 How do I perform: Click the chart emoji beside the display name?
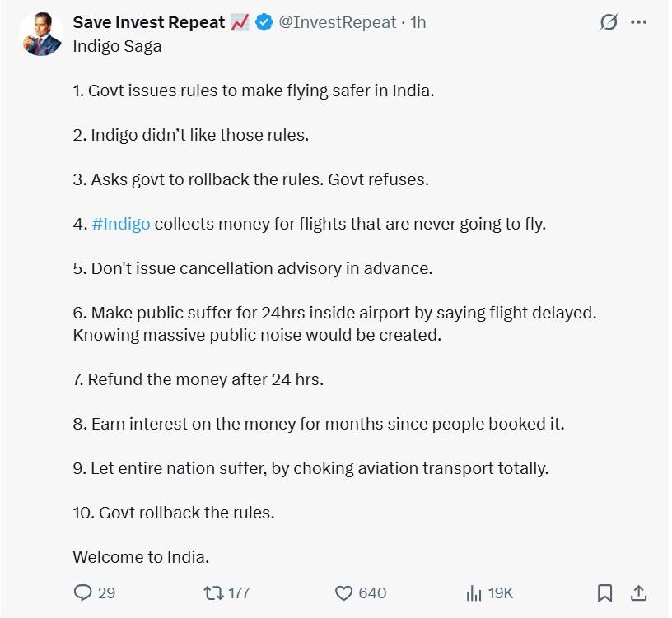(x=240, y=23)
